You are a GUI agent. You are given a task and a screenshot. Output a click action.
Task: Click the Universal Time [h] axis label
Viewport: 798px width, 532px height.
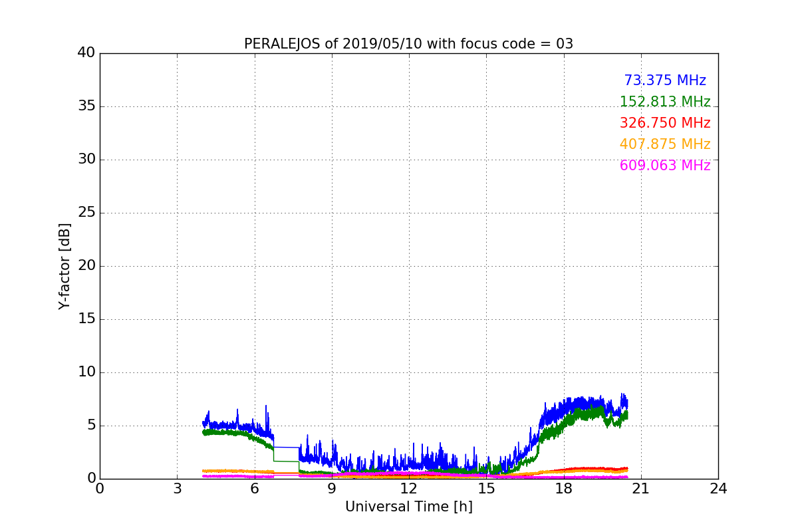(x=408, y=507)
